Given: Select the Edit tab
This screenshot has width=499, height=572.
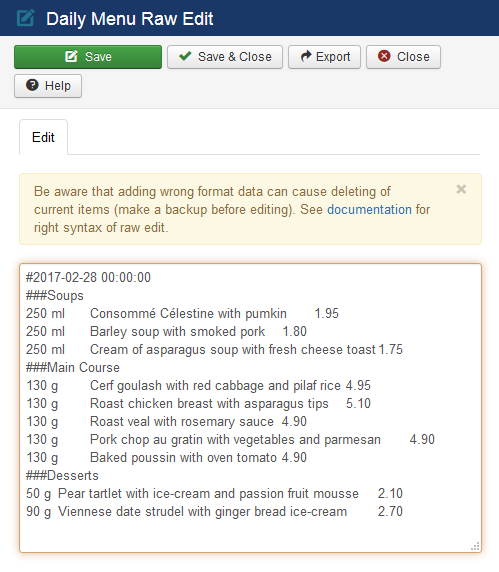Looking at the screenshot, I should click(x=43, y=137).
